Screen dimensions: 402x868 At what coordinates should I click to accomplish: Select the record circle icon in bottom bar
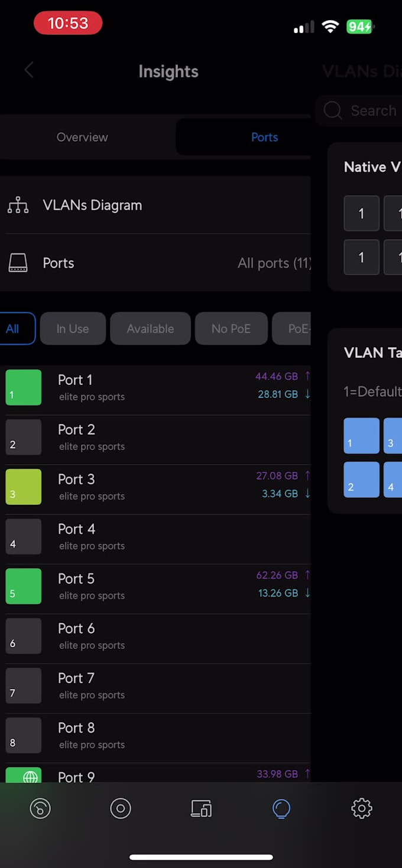121,808
